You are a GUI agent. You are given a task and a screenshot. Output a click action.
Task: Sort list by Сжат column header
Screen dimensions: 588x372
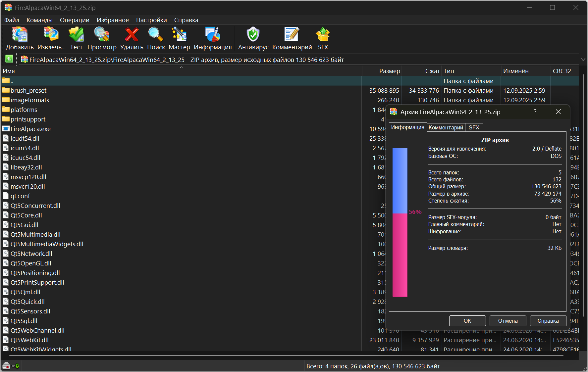click(421, 71)
